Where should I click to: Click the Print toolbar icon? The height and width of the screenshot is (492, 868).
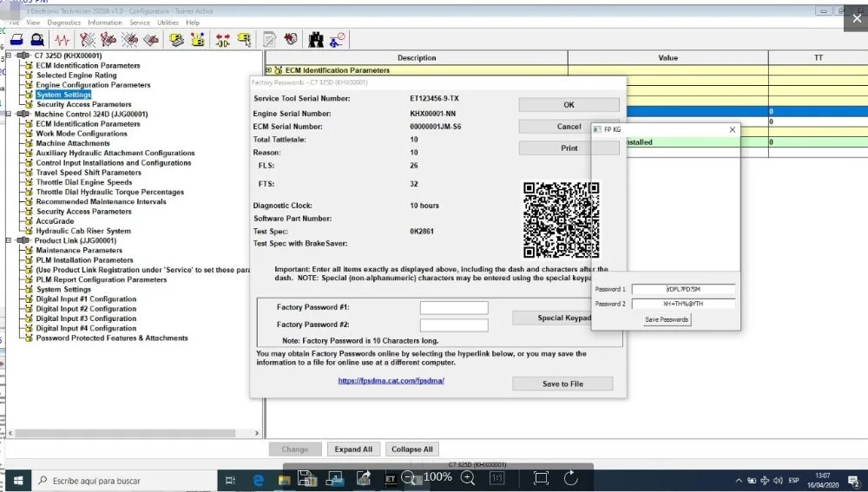click(x=16, y=40)
